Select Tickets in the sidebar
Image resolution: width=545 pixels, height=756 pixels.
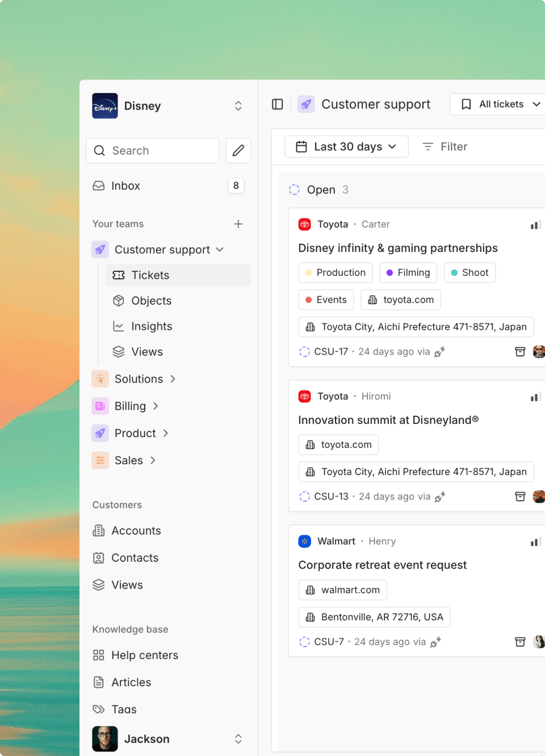point(178,275)
